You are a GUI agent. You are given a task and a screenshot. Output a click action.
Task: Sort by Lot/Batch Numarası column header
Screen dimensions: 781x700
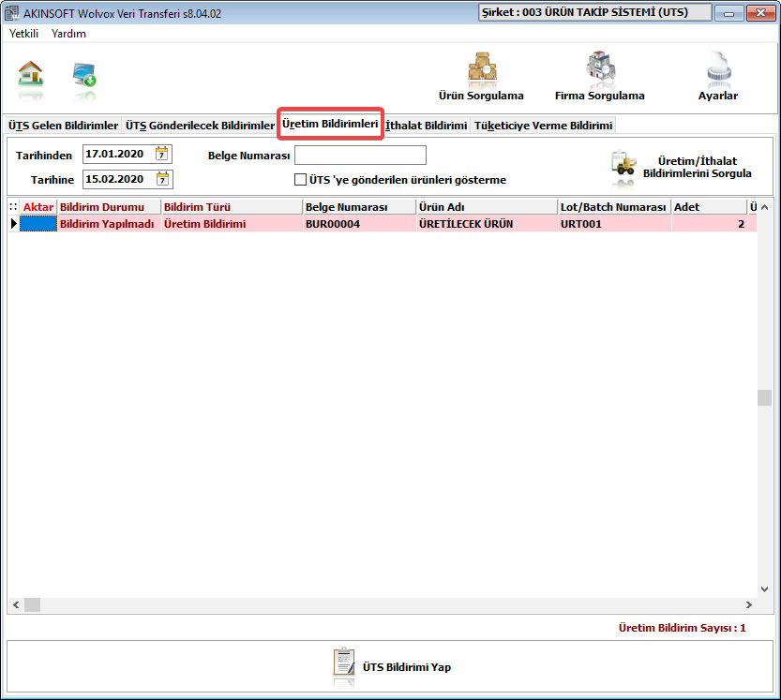[615, 207]
